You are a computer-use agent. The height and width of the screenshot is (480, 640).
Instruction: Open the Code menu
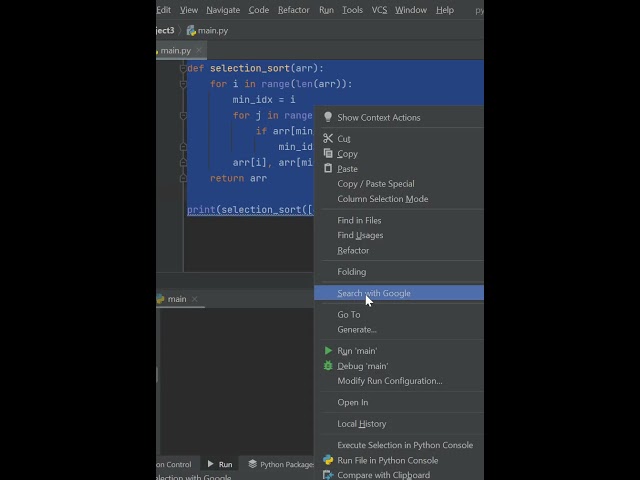pyautogui.click(x=259, y=10)
